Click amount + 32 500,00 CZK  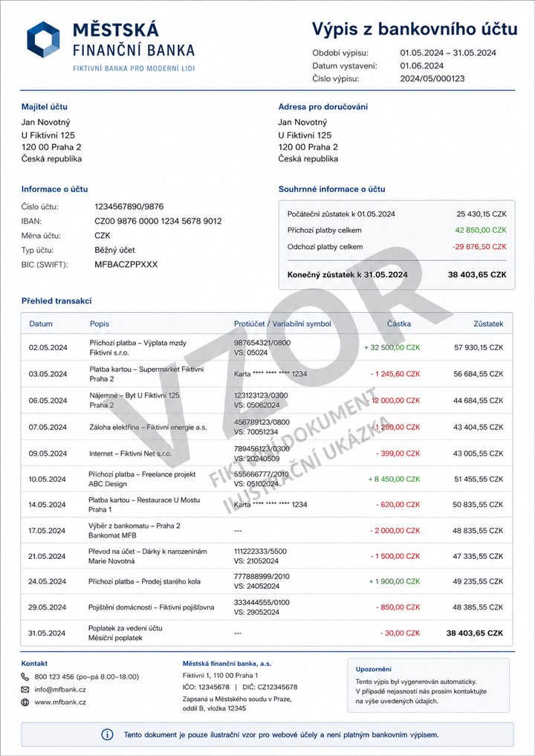(392, 347)
